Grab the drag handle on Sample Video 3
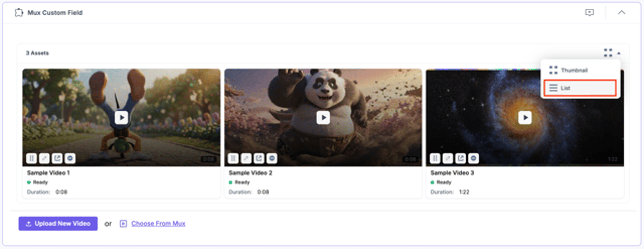The height and width of the screenshot is (249, 644). 435,158
